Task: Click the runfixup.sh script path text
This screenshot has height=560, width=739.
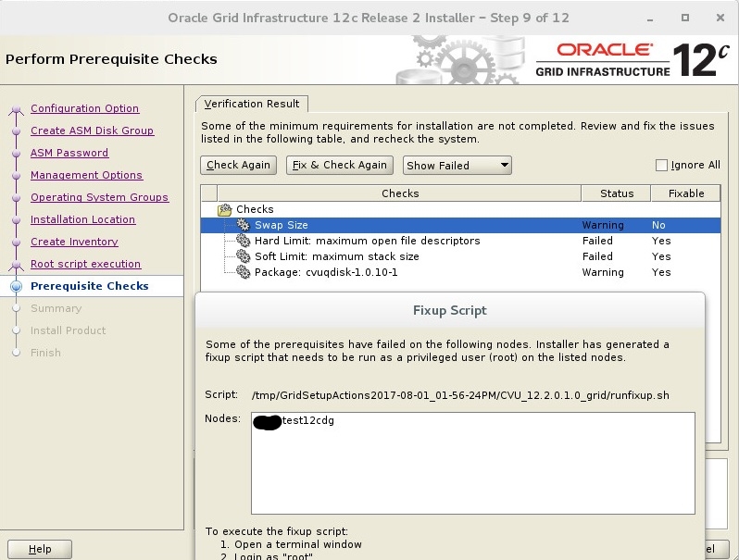Action: coord(460,395)
